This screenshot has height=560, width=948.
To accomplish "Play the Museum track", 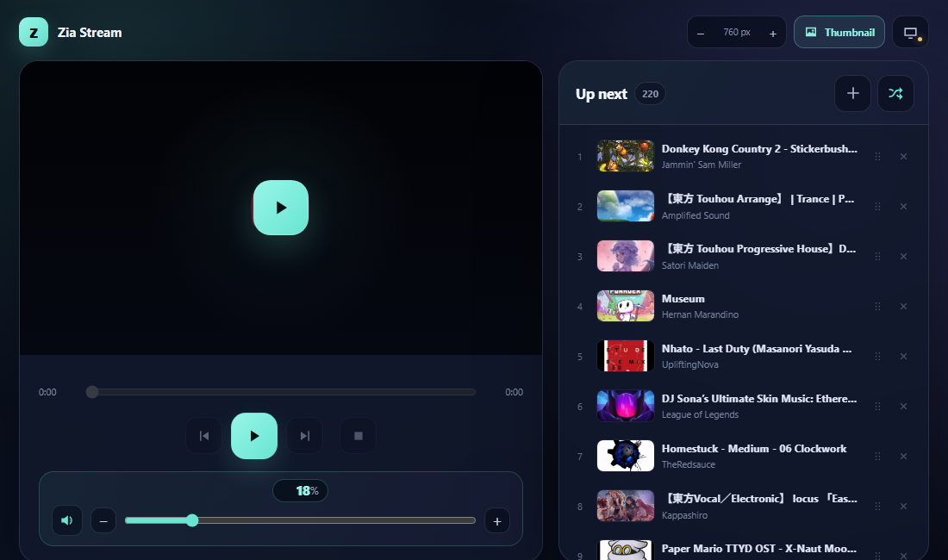I will [683, 298].
